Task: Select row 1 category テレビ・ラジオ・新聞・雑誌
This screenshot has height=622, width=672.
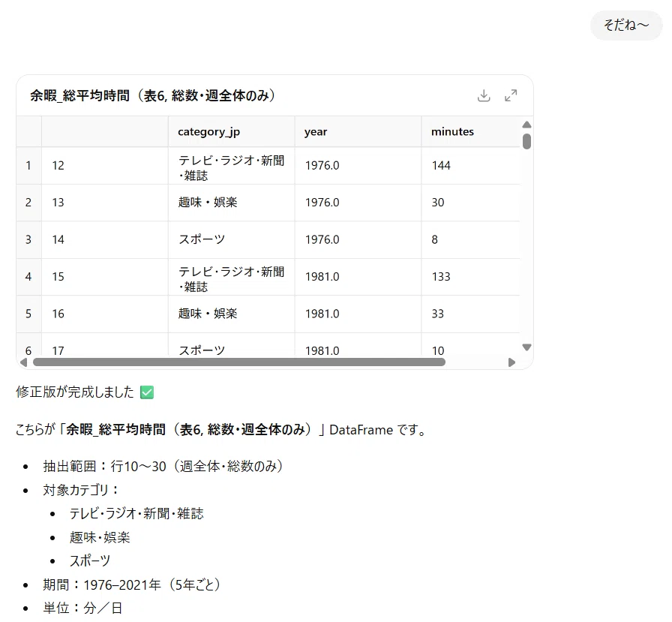Action: tap(232, 166)
